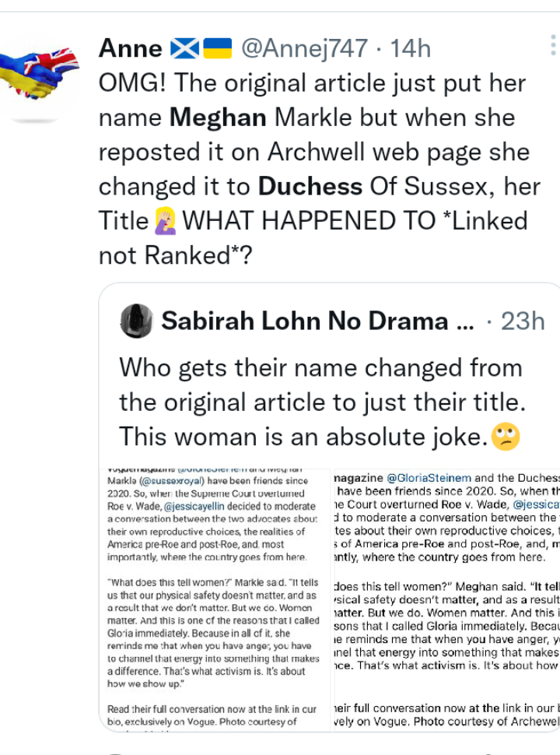Image resolution: width=560 pixels, height=755 pixels.
Task: Open the tweet's three-dot more options menu
Action: (x=554, y=47)
